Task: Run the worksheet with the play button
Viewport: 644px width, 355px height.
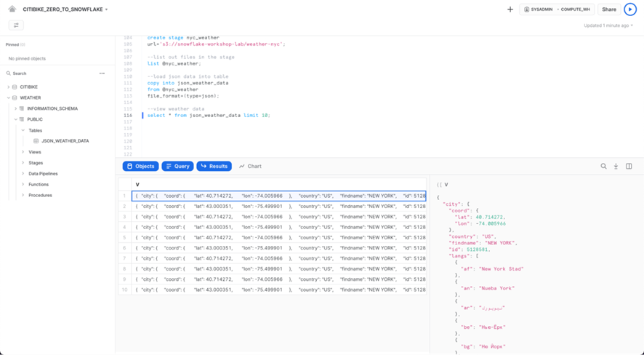Action: pos(629,9)
